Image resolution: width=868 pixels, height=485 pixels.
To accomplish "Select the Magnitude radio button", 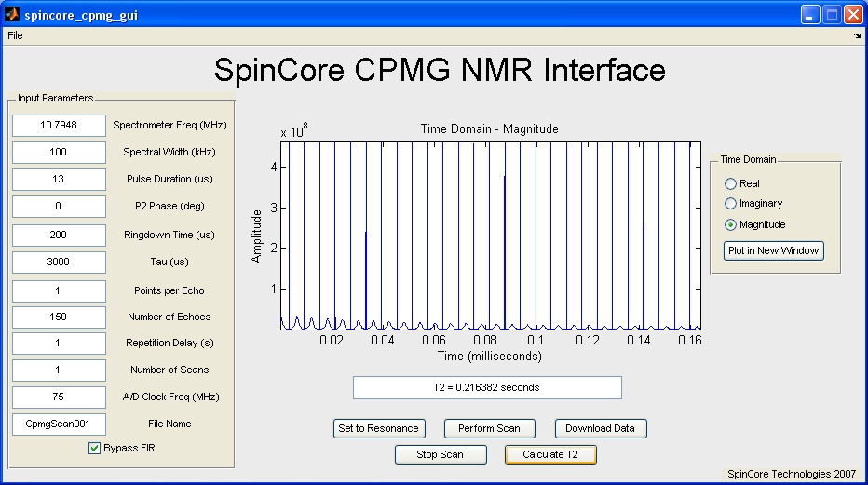I will (x=731, y=224).
